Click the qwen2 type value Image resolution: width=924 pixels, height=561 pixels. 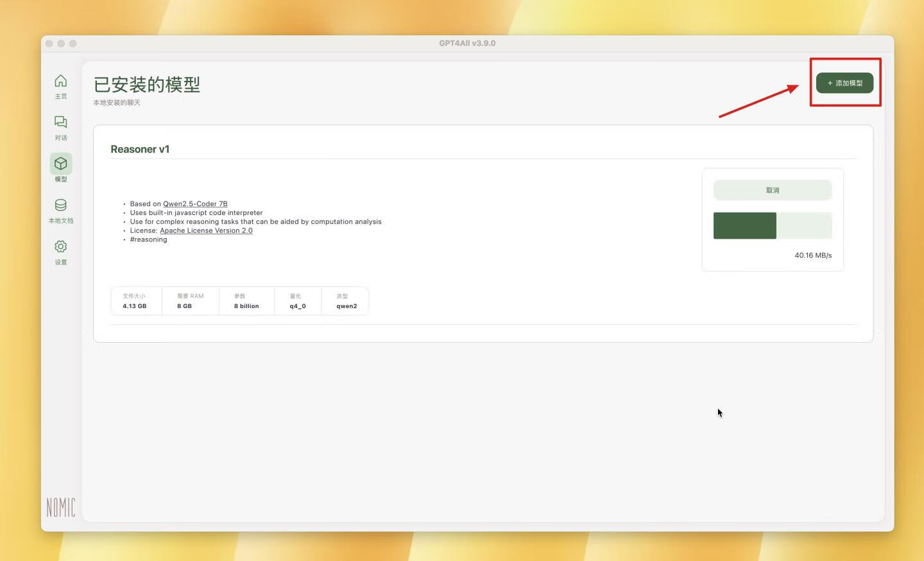346,306
